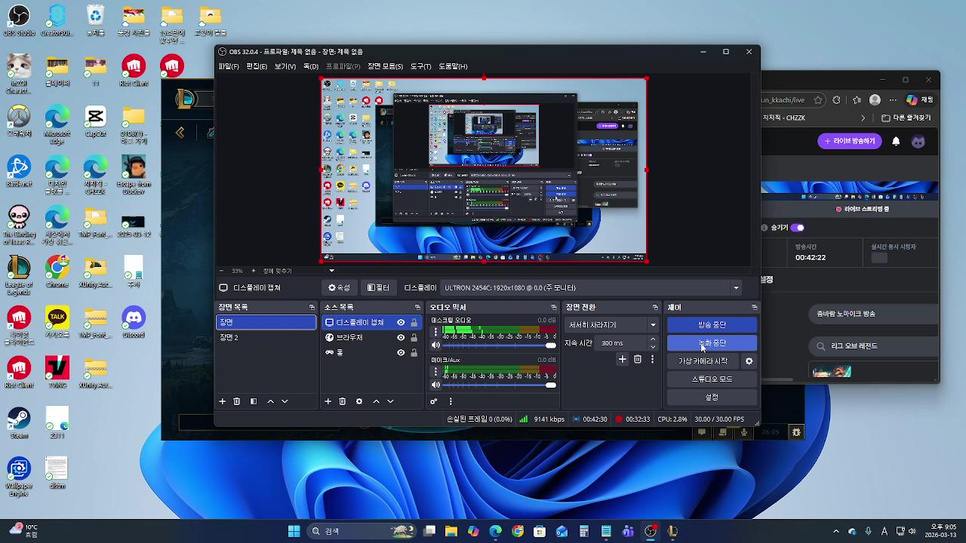Screen dimensions: 966x543
Task: Click the 방송 중단 button to stop streaming
Action: (x=712, y=325)
